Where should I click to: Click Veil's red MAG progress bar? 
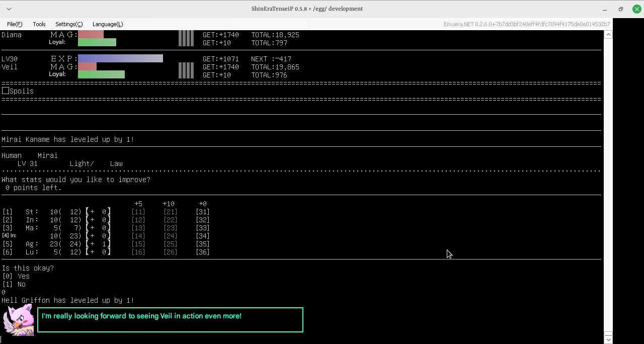click(x=87, y=66)
